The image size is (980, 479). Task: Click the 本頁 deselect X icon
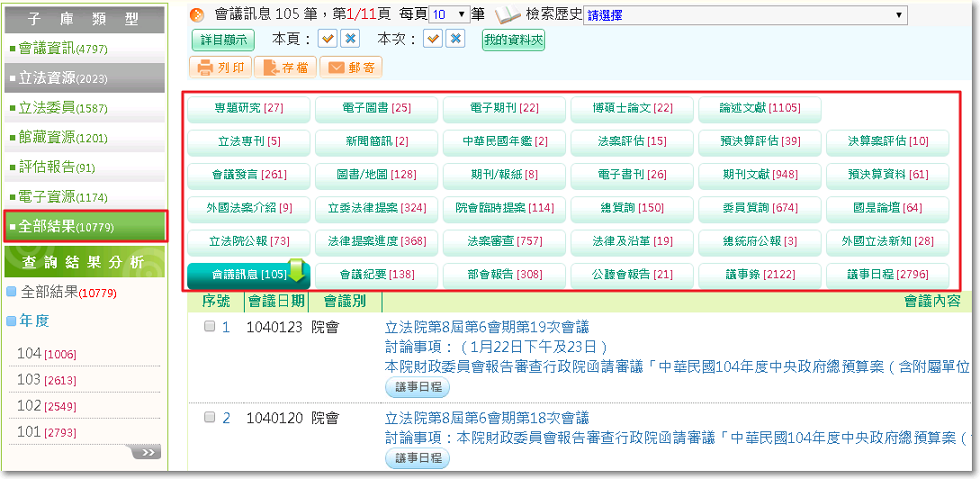coord(349,39)
